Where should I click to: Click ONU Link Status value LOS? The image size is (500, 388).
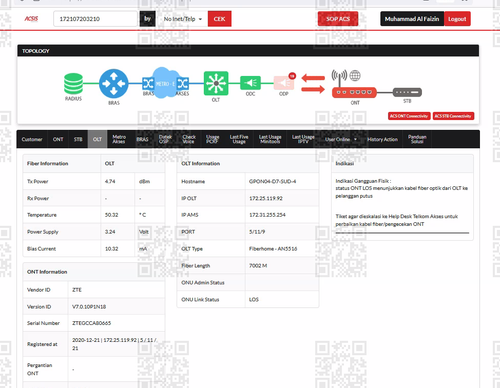(x=254, y=299)
